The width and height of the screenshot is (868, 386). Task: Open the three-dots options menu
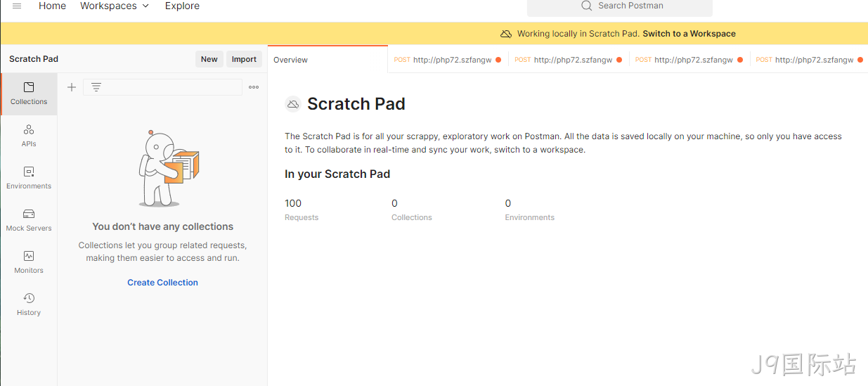[254, 87]
